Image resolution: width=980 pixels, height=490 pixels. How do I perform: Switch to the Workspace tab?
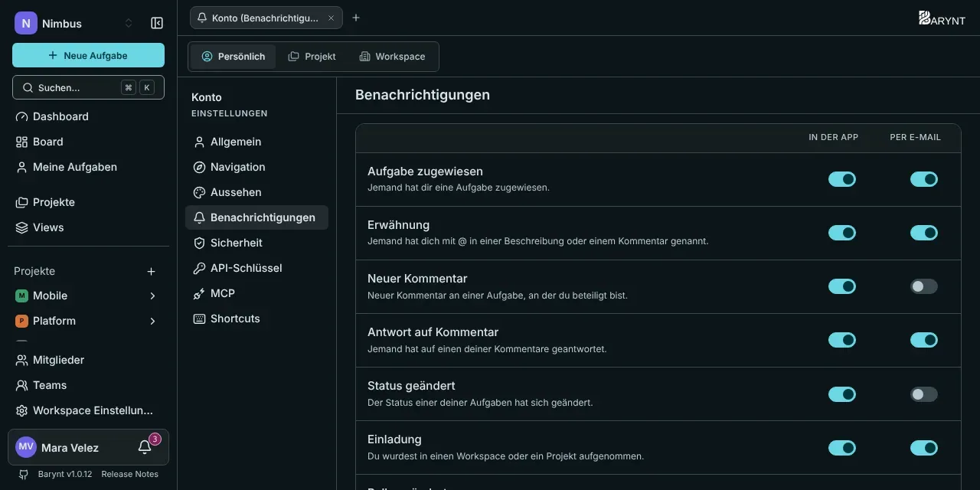click(x=392, y=57)
